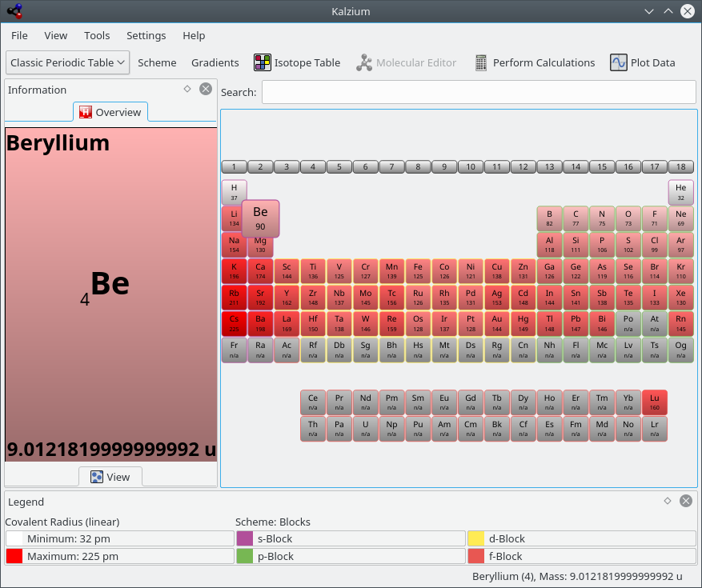This screenshot has height=588, width=702.
Task: Select the Zinc (Zn) element cell
Action: pyautogui.click(x=523, y=271)
